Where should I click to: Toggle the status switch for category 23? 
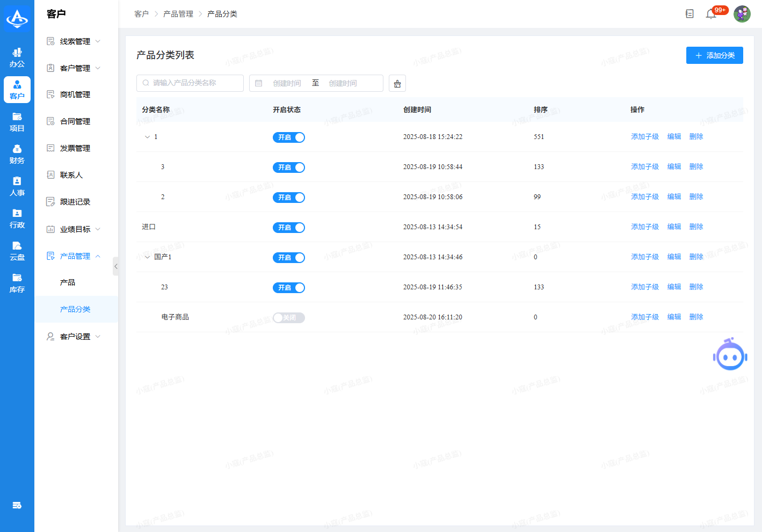coord(289,288)
